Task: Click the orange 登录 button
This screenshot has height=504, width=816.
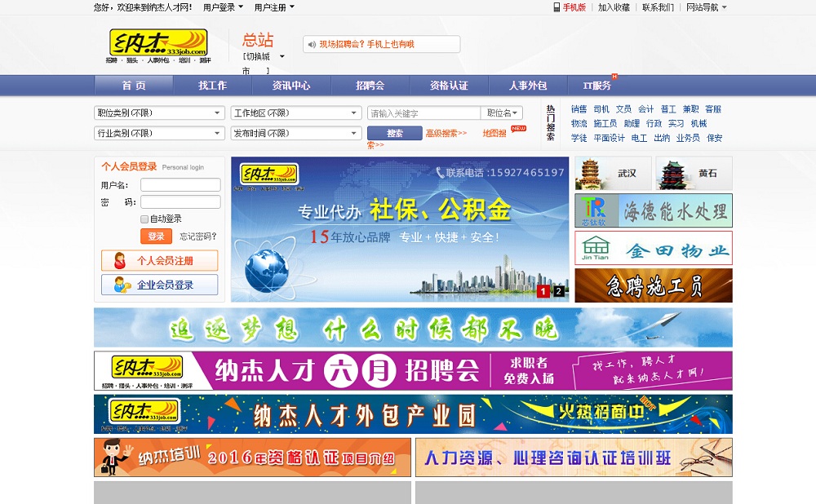Action: [156, 237]
